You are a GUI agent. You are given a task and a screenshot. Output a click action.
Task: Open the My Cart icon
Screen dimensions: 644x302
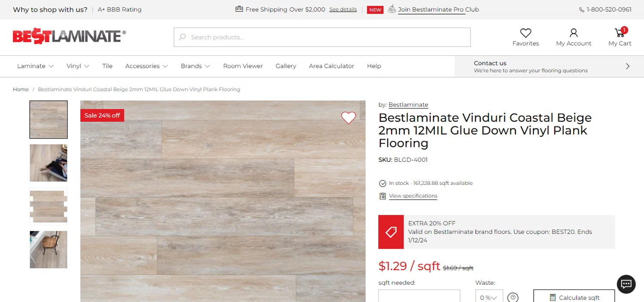pyautogui.click(x=620, y=33)
